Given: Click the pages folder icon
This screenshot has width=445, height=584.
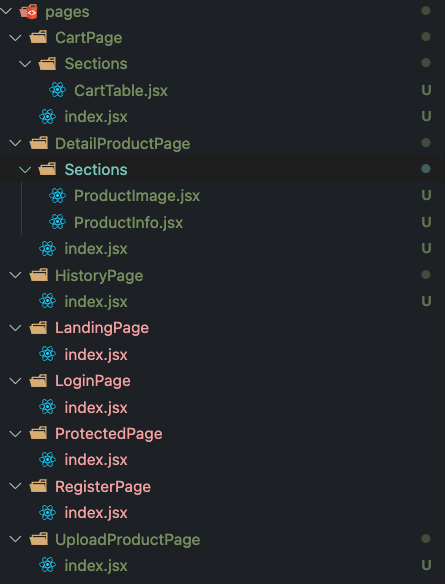Looking at the screenshot, I should tap(29, 12).
